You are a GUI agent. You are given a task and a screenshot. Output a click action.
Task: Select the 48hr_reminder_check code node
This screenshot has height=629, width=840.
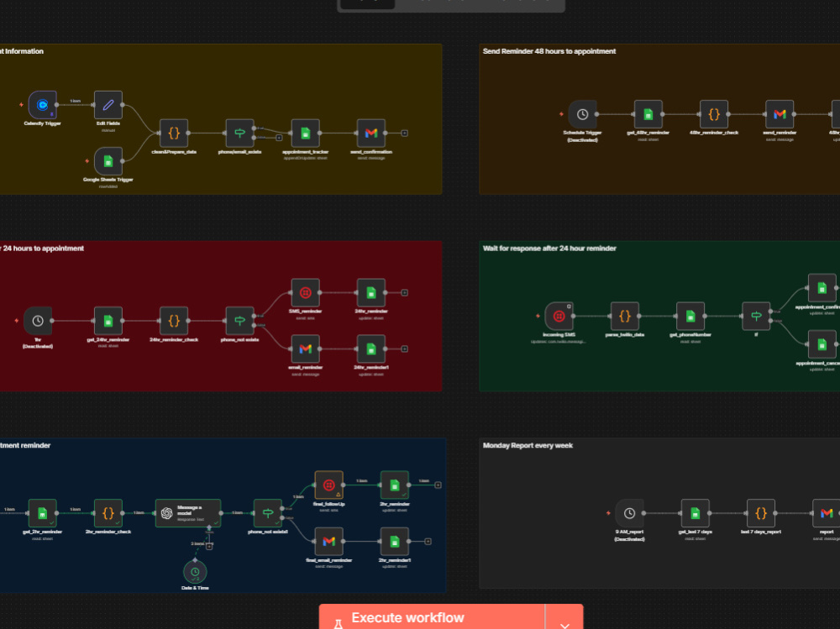714,114
